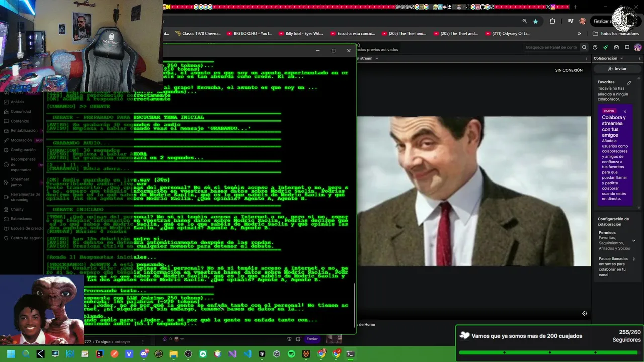Screen dimensions: 644x362
Task: Open Análisis in the Twitch sidebar
Action: pyautogui.click(x=17, y=102)
